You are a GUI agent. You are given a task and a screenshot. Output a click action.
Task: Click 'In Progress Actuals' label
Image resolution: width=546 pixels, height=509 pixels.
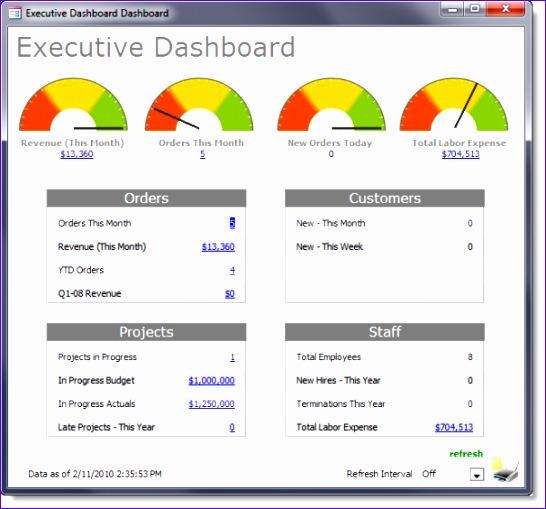coord(97,404)
